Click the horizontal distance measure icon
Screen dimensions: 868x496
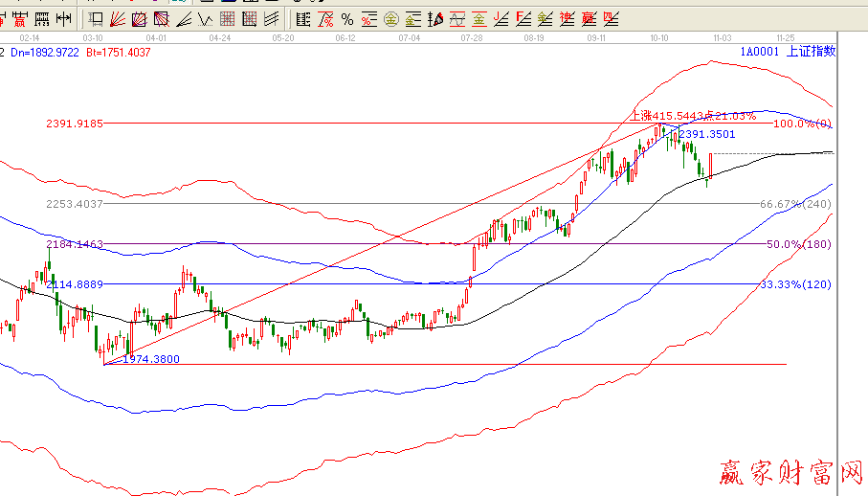(62, 18)
